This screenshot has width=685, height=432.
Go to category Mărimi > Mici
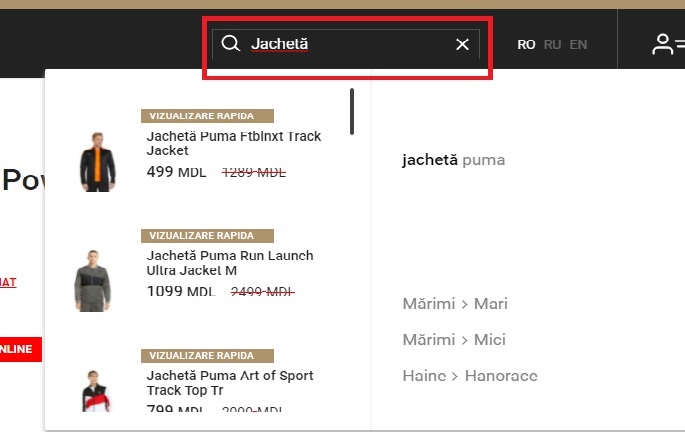click(454, 339)
